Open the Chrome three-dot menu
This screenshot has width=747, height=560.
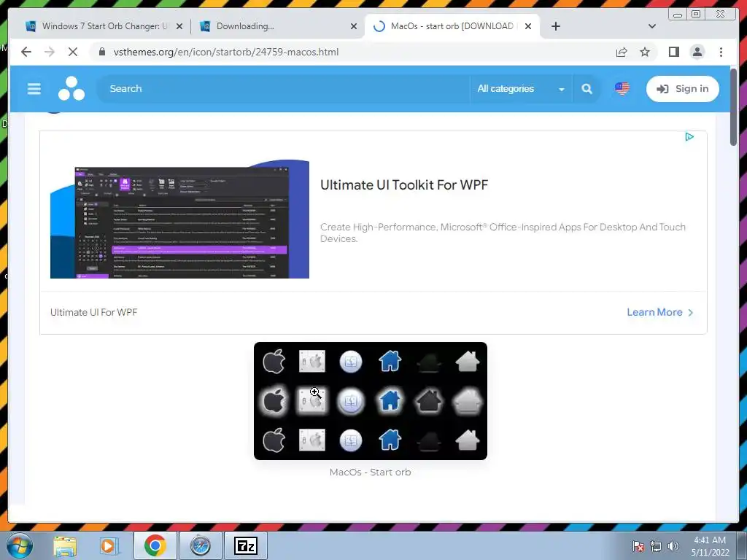[x=721, y=52]
